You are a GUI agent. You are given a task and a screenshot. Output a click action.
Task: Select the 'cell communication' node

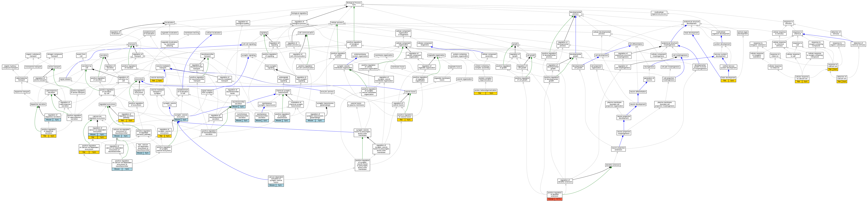coord(306,33)
